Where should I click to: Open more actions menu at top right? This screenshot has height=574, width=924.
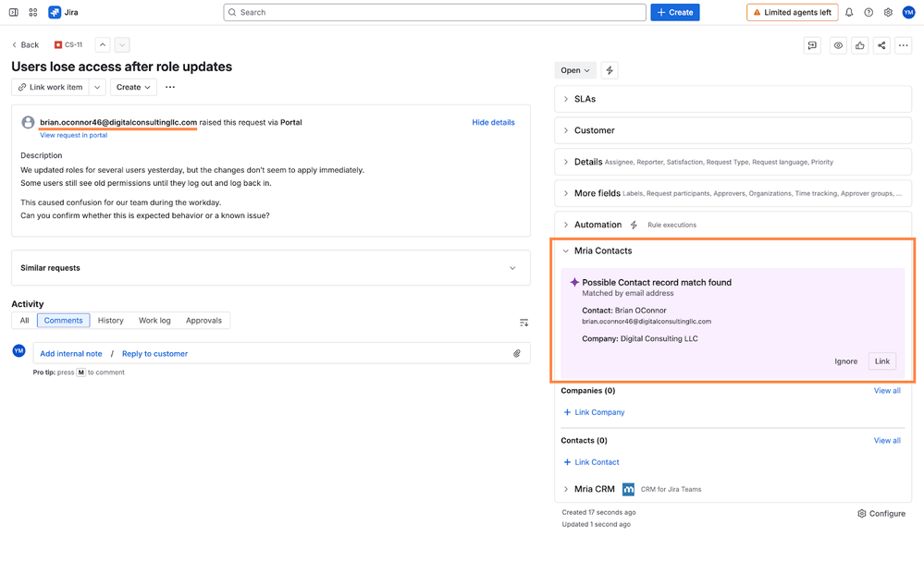click(x=904, y=45)
